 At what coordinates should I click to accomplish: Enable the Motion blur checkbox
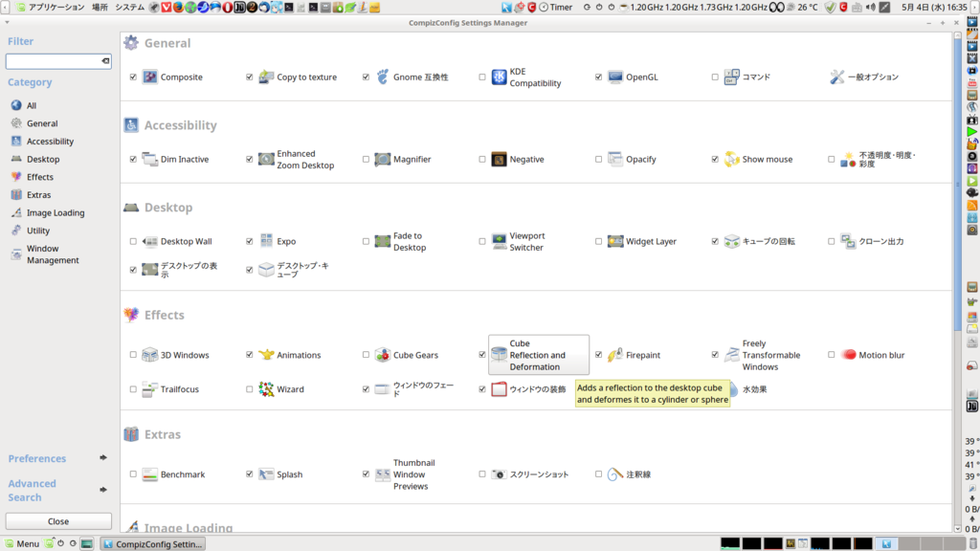832,355
